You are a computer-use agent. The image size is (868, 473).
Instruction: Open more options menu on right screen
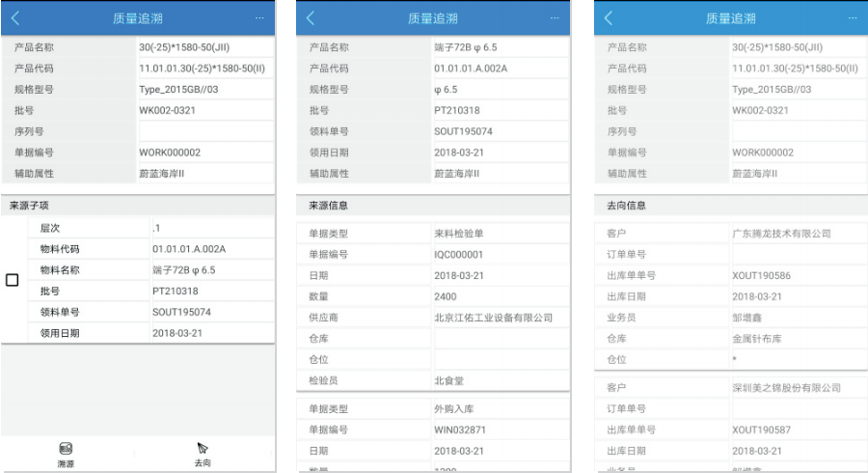pos(852,17)
